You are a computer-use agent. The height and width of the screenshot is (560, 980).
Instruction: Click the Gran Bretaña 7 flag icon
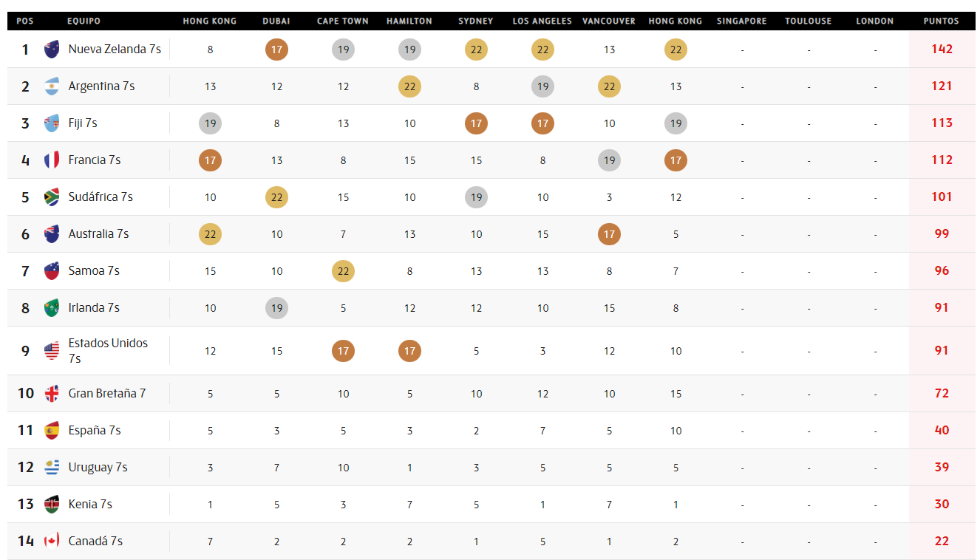[x=52, y=394]
